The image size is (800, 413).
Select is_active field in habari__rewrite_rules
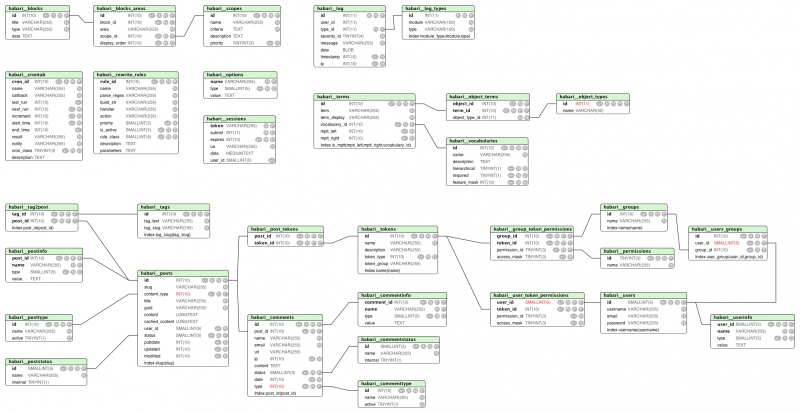137,130
